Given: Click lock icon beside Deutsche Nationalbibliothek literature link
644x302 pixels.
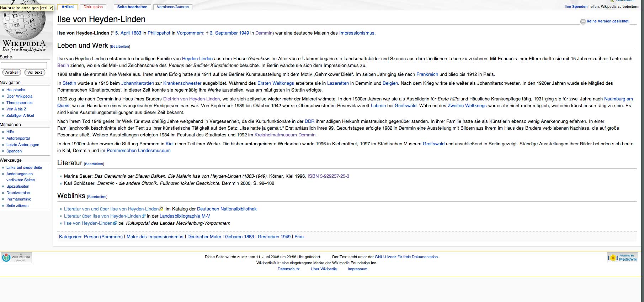Looking at the screenshot, I should pos(161,209).
